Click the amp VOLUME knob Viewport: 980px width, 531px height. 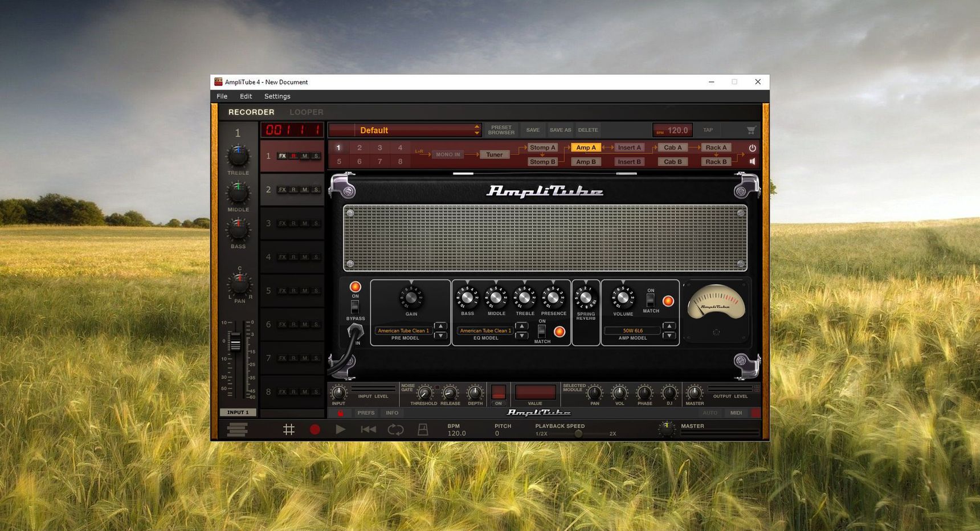pyautogui.click(x=623, y=297)
